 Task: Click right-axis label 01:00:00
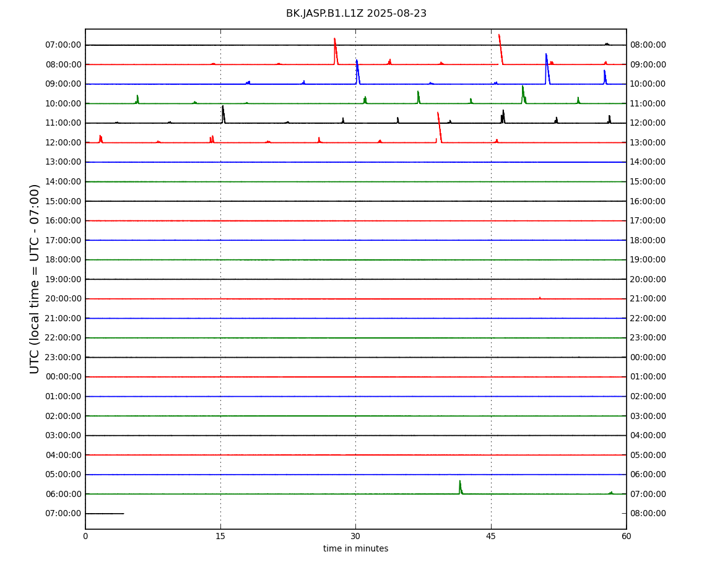(x=648, y=377)
